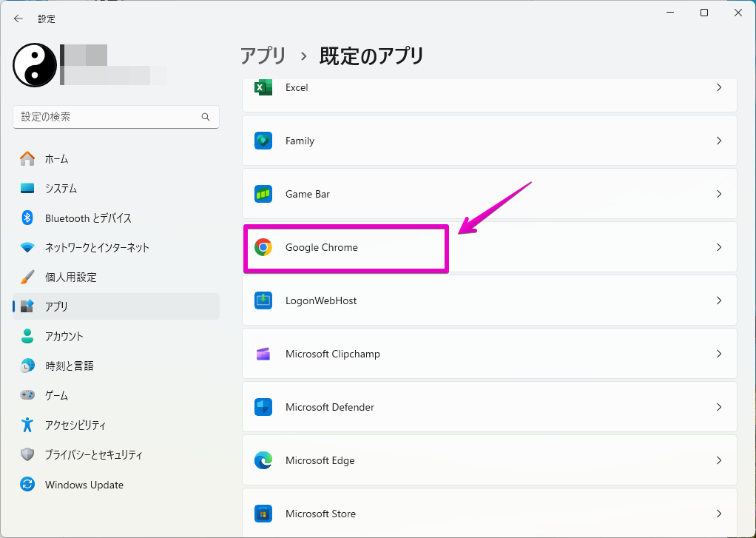Open アカウント settings
The height and width of the screenshot is (538, 756).
[x=115, y=336]
